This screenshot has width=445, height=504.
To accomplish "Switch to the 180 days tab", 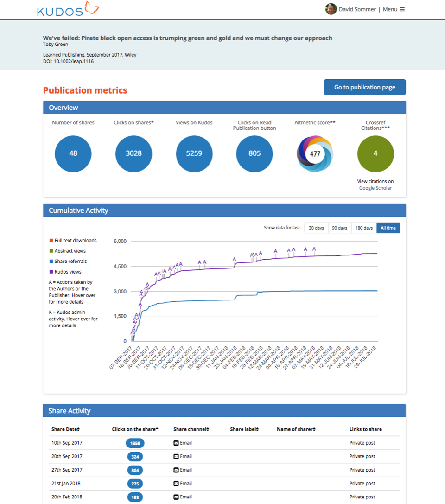I will [364, 228].
